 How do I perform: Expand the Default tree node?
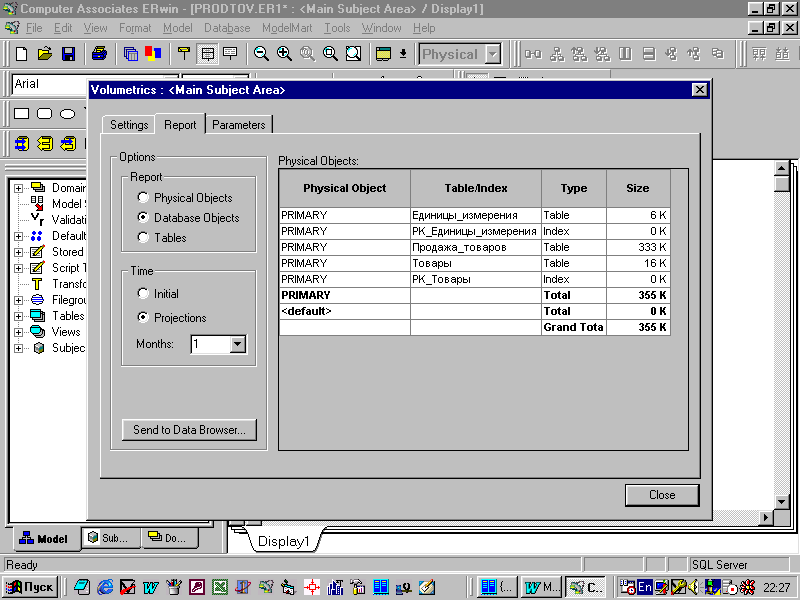pos(18,236)
